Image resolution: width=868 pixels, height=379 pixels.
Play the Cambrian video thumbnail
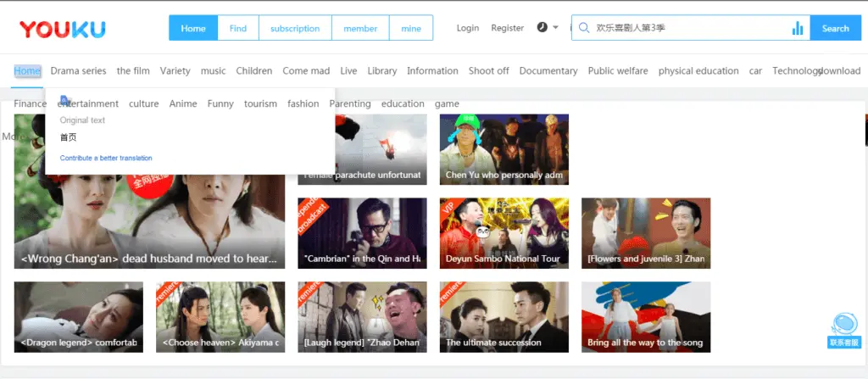pos(362,233)
